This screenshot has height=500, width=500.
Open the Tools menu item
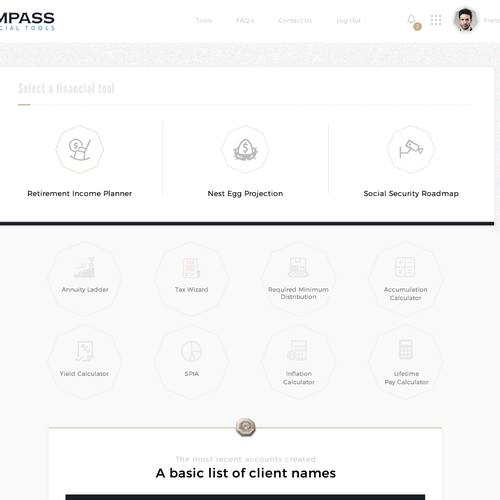click(204, 21)
